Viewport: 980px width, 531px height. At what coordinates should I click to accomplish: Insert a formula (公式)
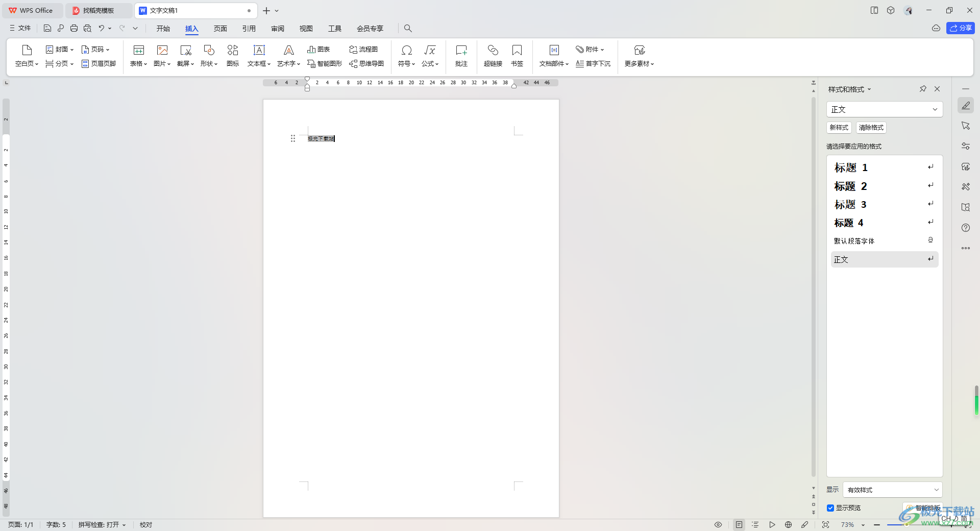point(430,56)
